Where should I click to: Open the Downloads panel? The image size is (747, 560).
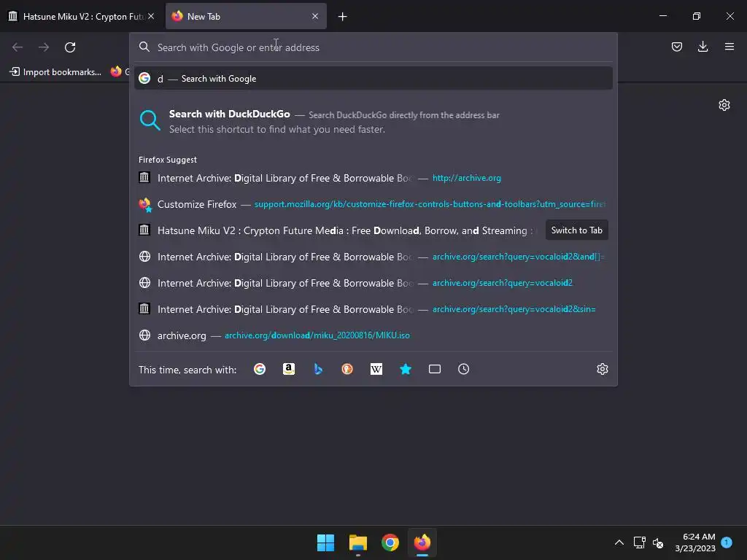[703, 47]
